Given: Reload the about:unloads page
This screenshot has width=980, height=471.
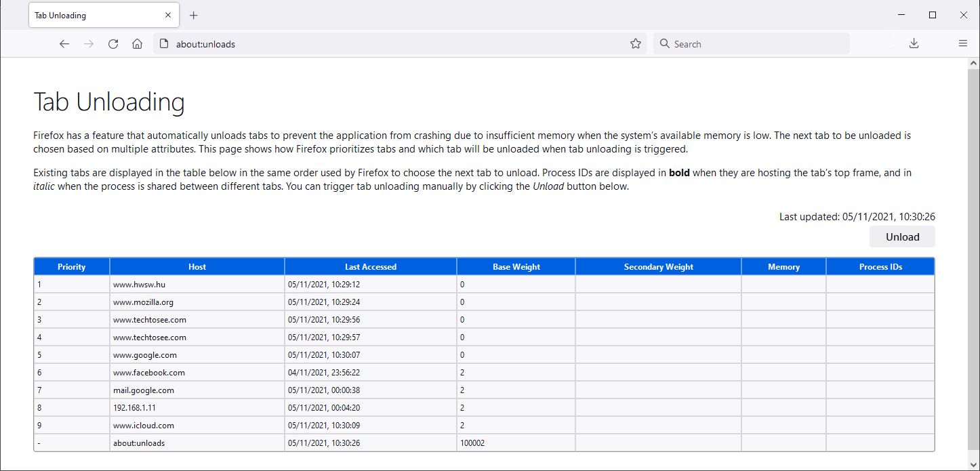Looking at the screenshot, I should 113,44.
